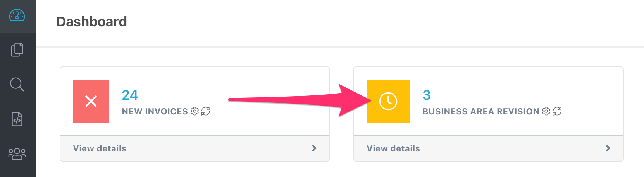Open the documents icon in sidebar
The height and width of the screenshot is (177, 644).
coord(17,49)
